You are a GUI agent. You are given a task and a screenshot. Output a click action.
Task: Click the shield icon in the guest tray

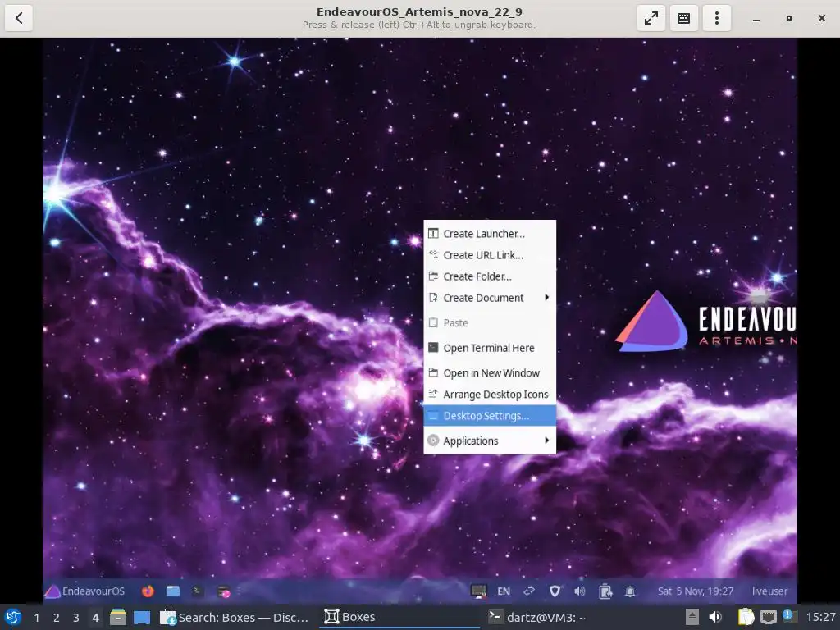555,591
